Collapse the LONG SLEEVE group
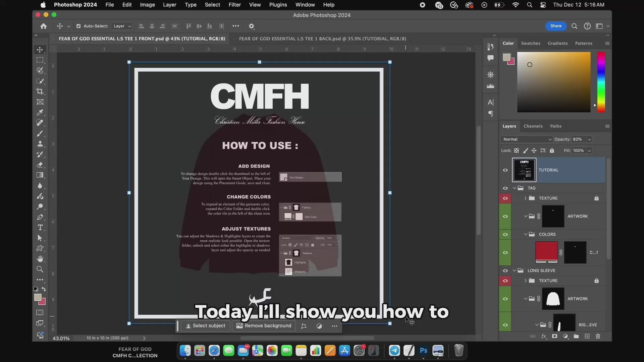This screenshot has width=644, height=362. pos(514,271)
